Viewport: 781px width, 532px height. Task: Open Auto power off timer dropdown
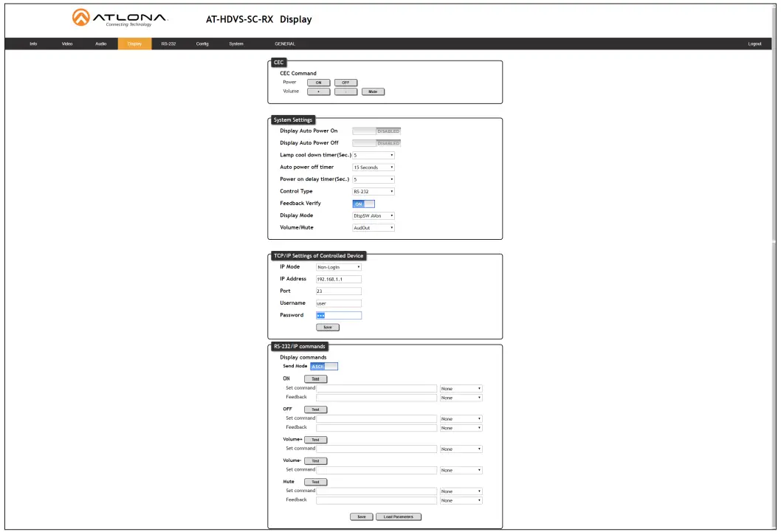tap(374, 167)
